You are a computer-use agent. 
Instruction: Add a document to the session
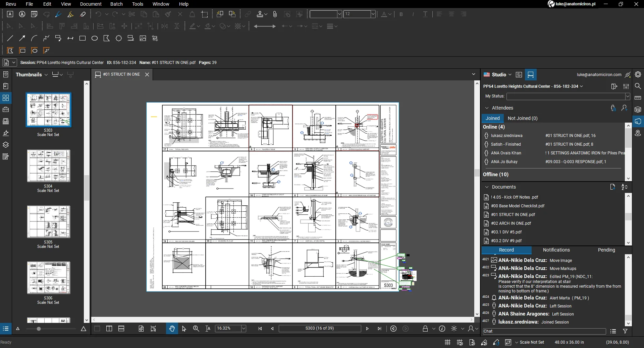point(612,187)
